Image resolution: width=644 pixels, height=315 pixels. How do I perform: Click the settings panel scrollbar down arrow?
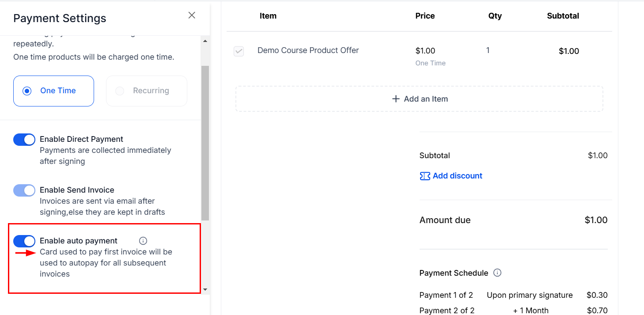pyautogui.click(x=205, y=289)
